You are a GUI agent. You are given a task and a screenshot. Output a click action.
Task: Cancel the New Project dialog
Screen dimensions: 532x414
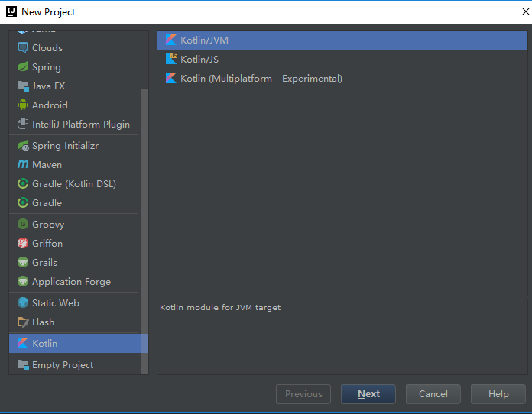point(433,394)
